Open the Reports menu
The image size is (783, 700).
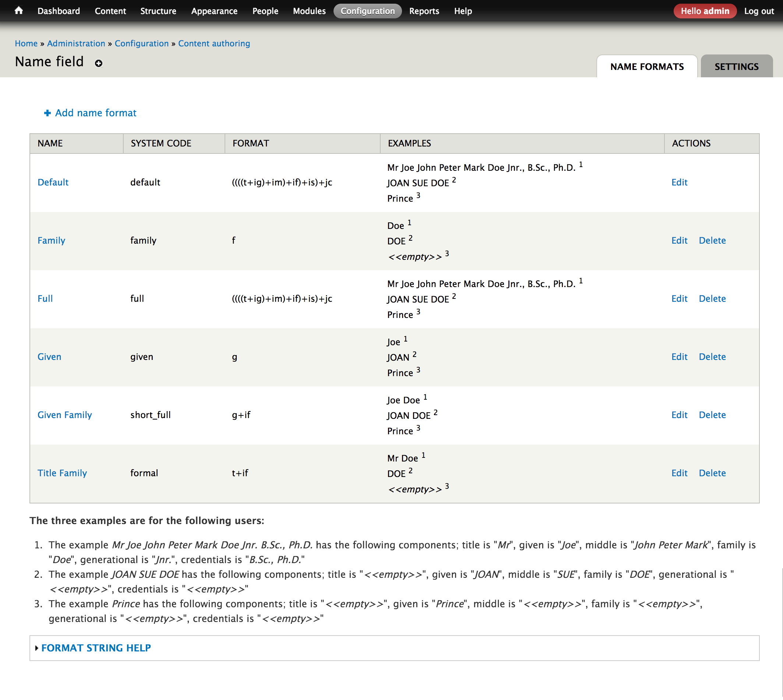(424, 11)
